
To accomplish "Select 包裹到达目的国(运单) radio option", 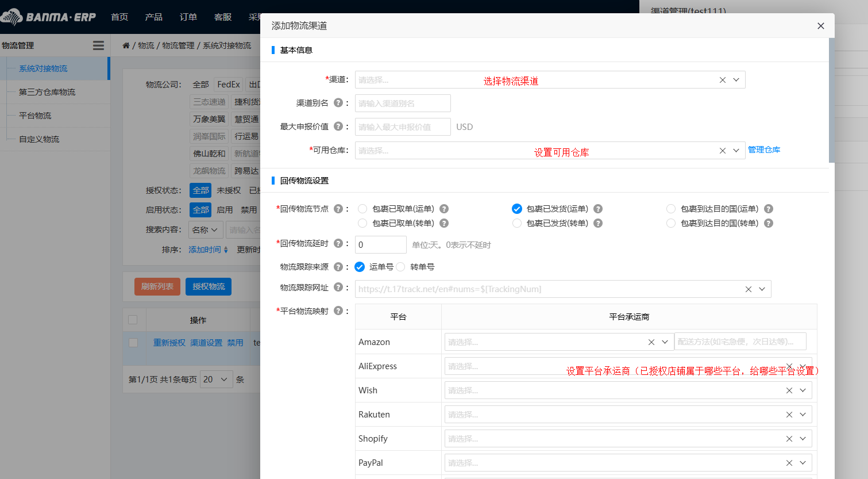I will pyautogui.click(x=671, y=209).
